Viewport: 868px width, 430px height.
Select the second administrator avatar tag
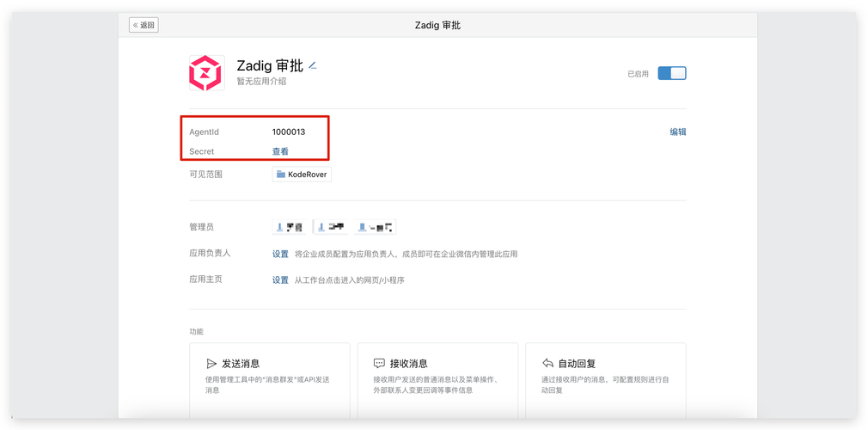[x=331, y=227]
